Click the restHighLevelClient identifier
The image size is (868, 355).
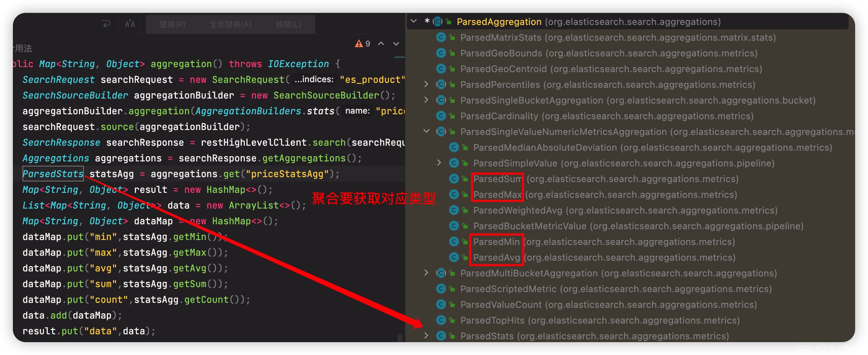[x=253, y=142]
